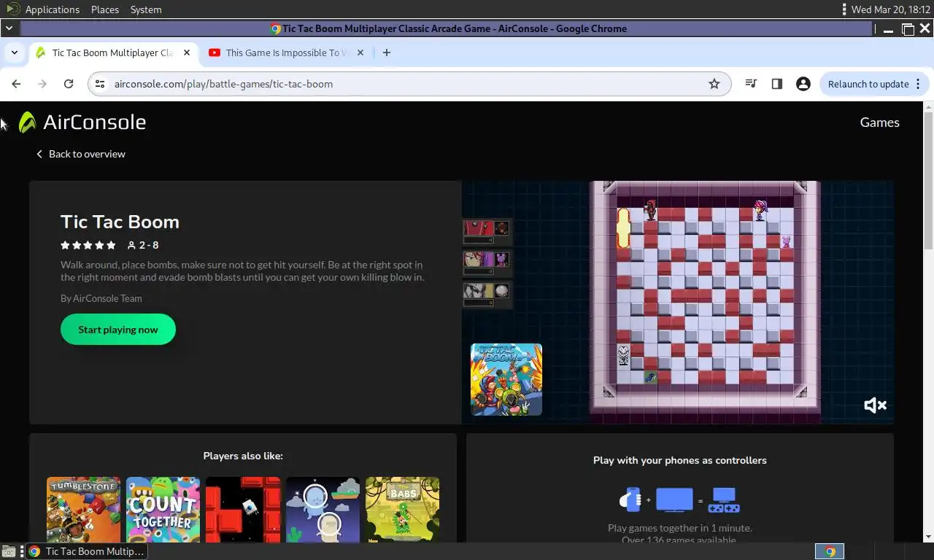Click the gamepad console illustration
This screenshot has height=560, width=934.
(725, 499)
